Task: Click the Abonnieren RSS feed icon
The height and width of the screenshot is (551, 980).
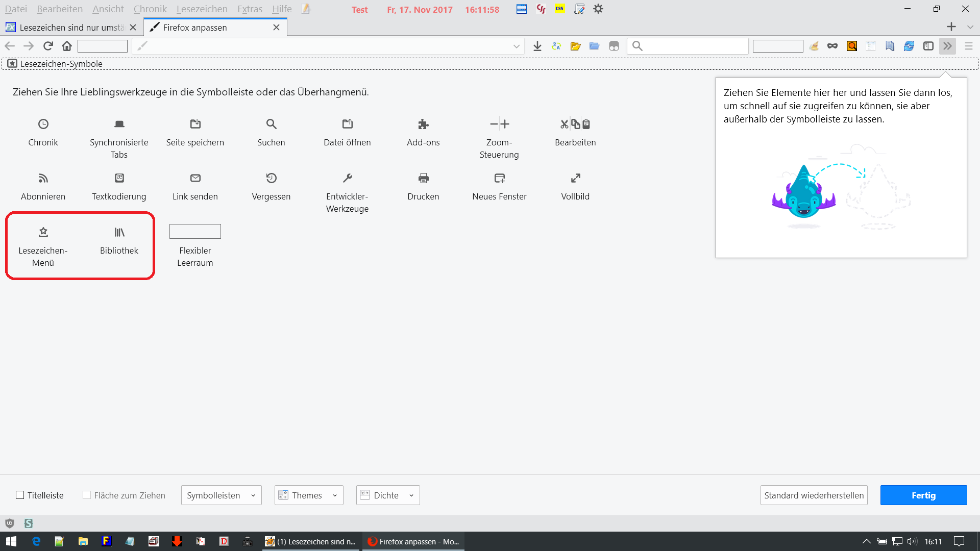Action: pyautogui.click(x=43, y=178)
